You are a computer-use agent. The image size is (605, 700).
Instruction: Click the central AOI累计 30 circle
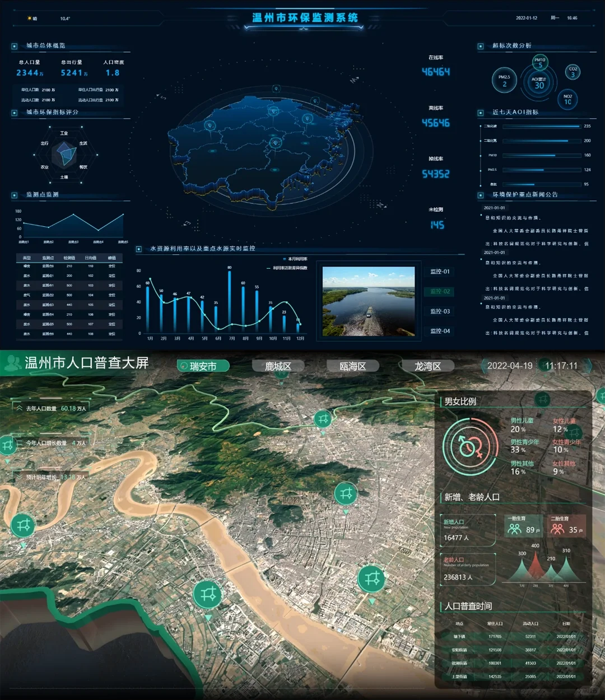[x=539, y=83]
